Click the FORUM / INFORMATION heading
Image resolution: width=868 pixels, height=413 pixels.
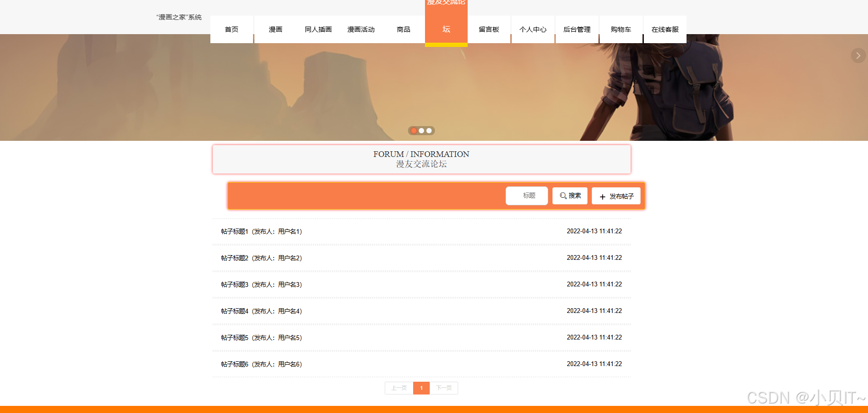421,154
